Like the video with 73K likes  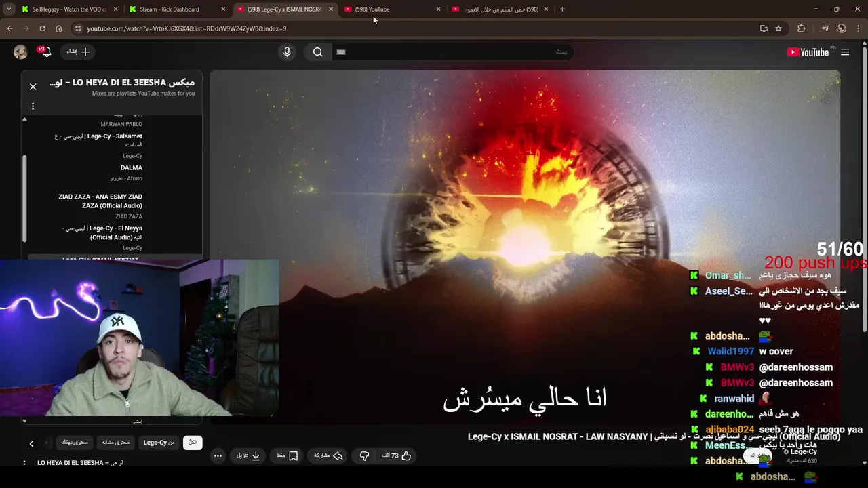click(397, 455)
